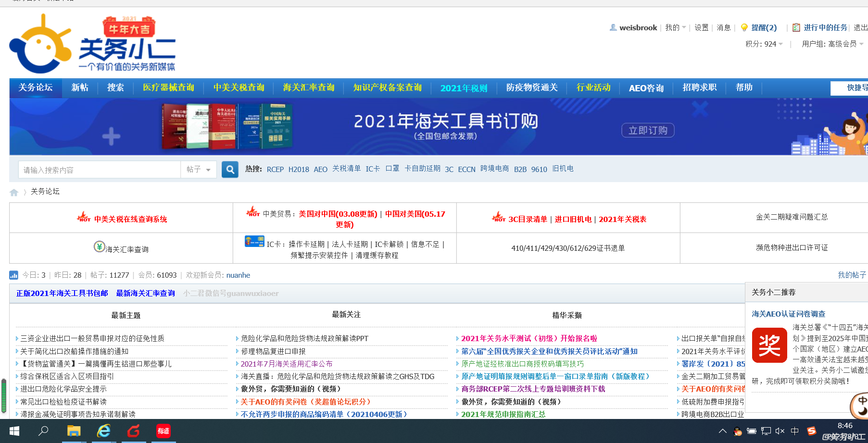Open the 帖子 search type dropdown
Viewport: 868px width, 443px height.
199,170
